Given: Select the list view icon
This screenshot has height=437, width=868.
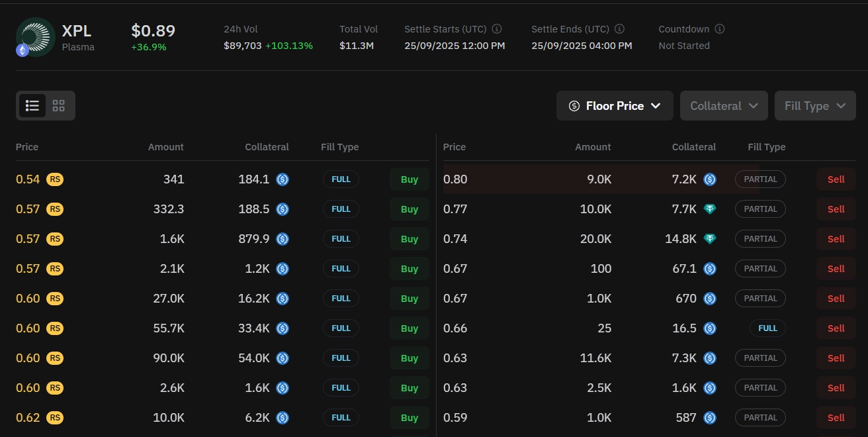Looking at the screenshot, I should point(32,105).
